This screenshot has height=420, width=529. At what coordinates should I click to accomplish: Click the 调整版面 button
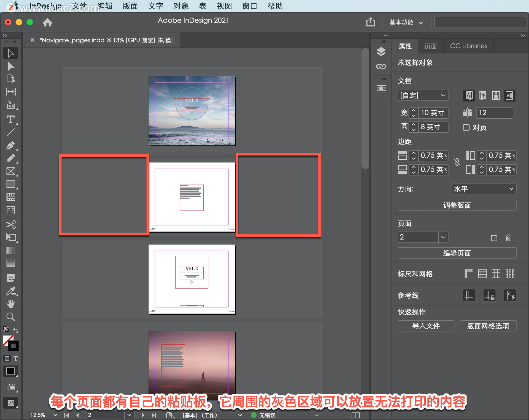coord(457,205)
